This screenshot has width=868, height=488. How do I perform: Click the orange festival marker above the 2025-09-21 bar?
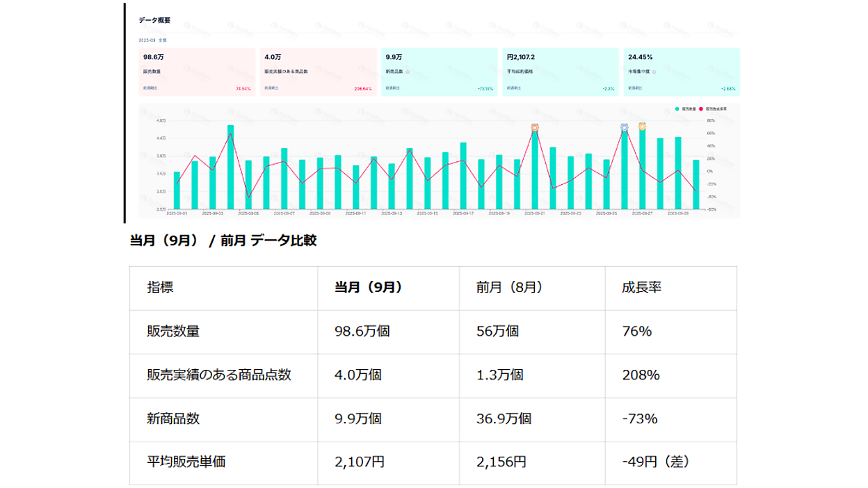click(x=535, y=127)
